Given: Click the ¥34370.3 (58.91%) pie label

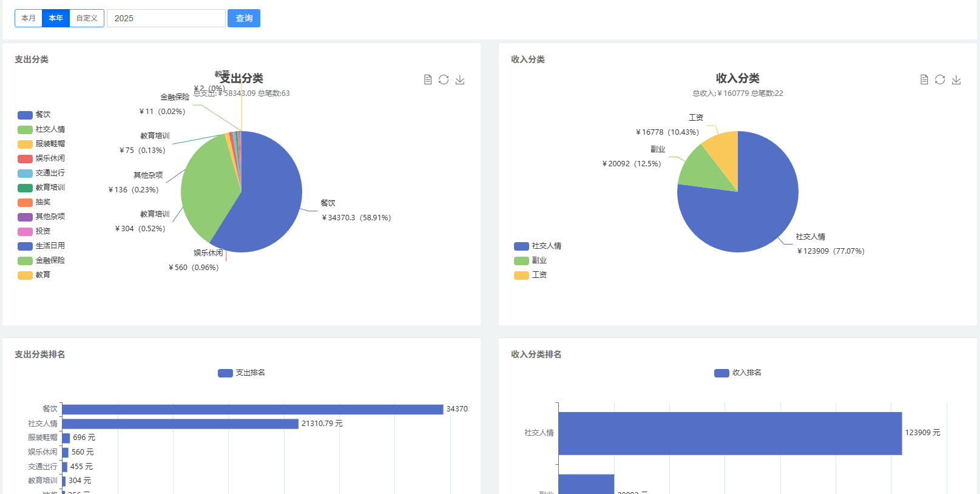Looking at the screenshot, I should pos(356,217).
